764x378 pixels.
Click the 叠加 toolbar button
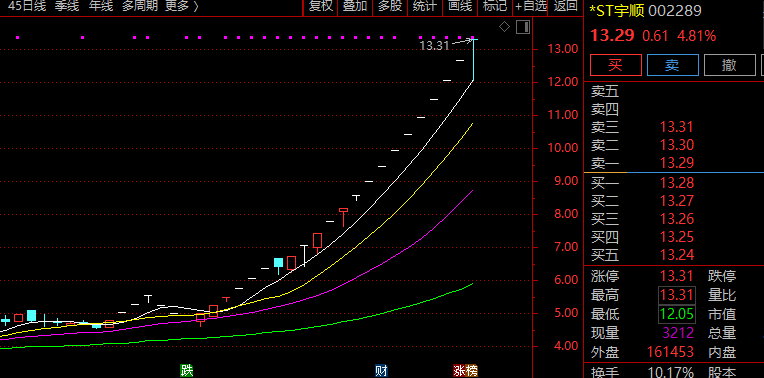tap(355, 7)
